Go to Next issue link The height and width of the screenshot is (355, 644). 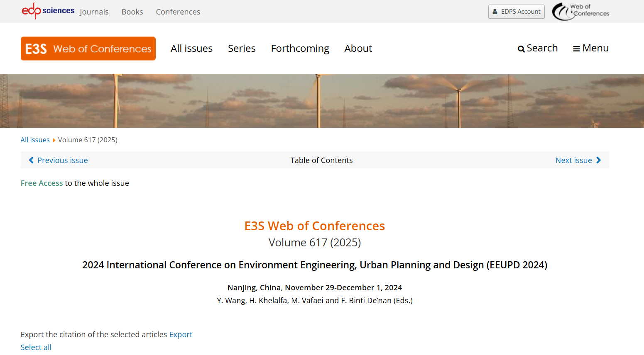point(573,160)
